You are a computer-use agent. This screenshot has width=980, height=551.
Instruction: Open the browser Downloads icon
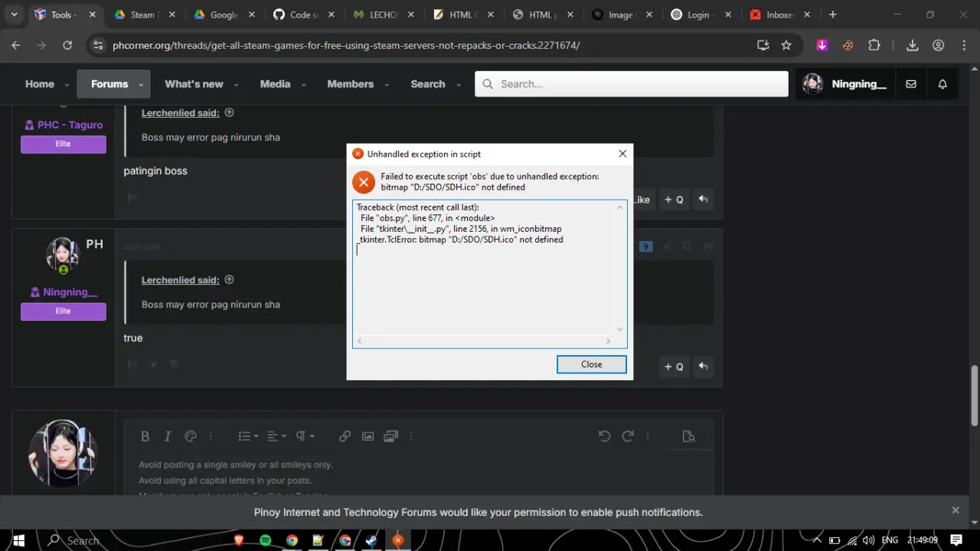point(912,45)
